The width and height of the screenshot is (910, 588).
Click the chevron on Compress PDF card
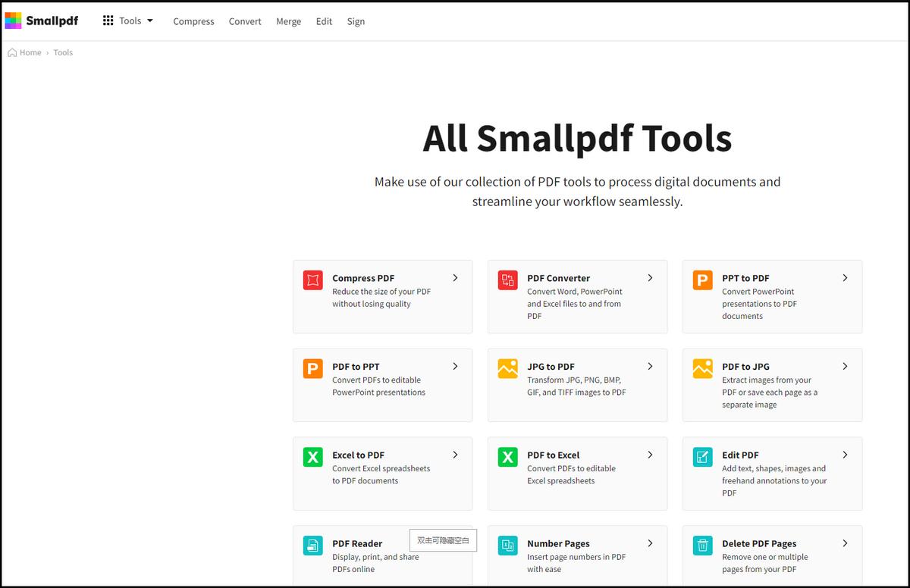coord(455,278)
